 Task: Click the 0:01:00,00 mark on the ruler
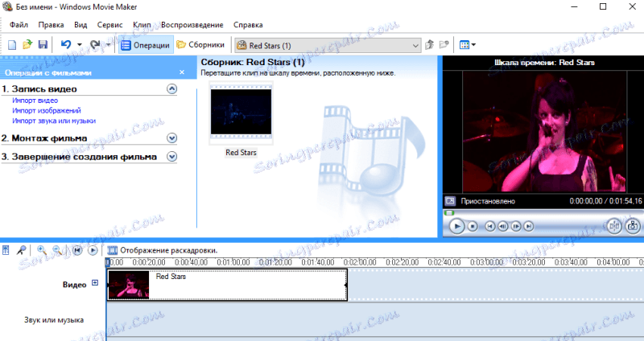(x=233, y=262)
